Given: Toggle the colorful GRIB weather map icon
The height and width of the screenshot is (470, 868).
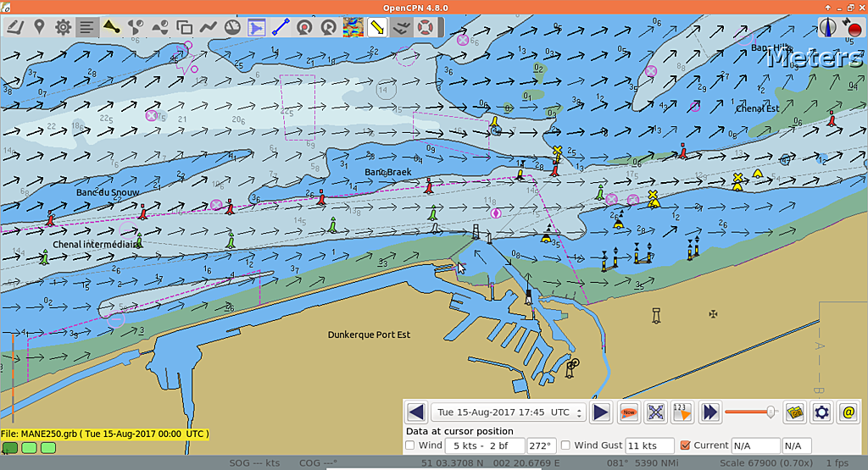Looking at the screenshot, I should click(x=353, y=26).
